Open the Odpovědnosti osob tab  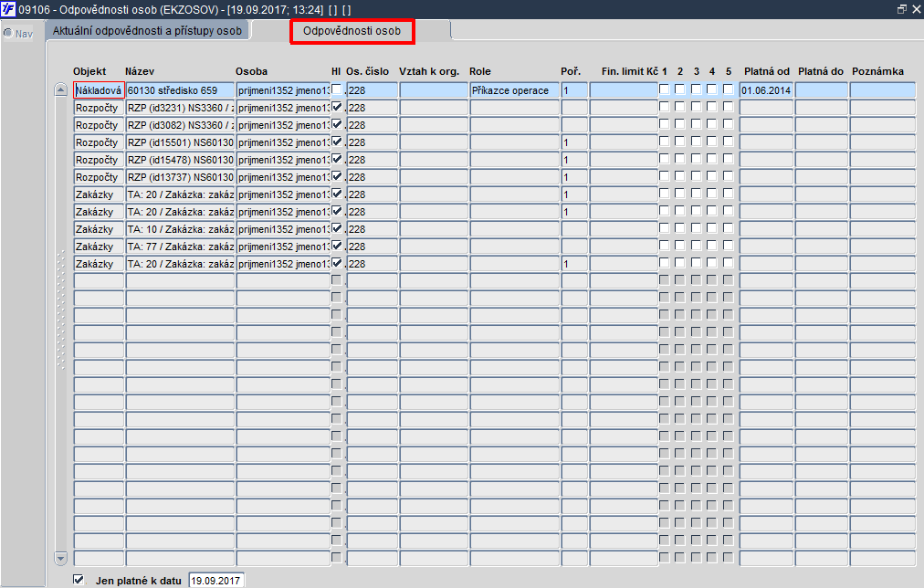pos(352,31)
